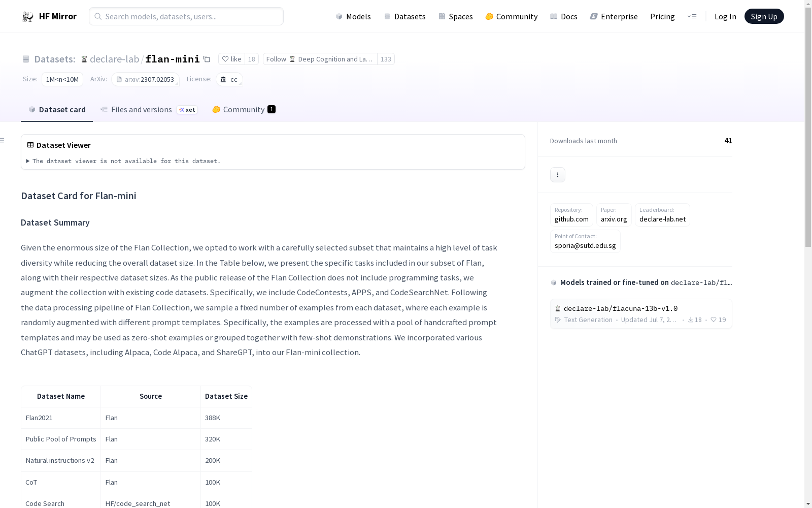
Task: Click the HF Mirror logo icon
Action: click(28, 17)
